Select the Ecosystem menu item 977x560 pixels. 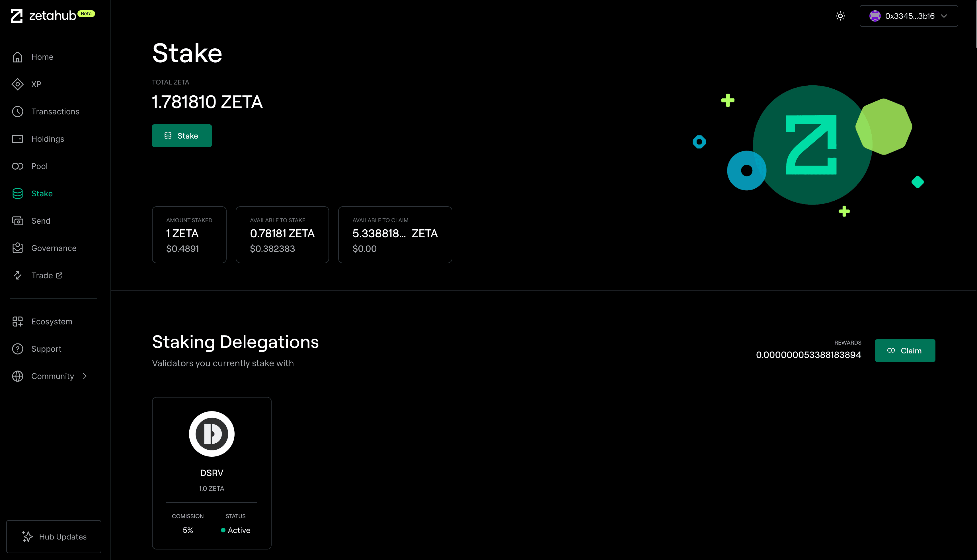(x=52, y=321)
